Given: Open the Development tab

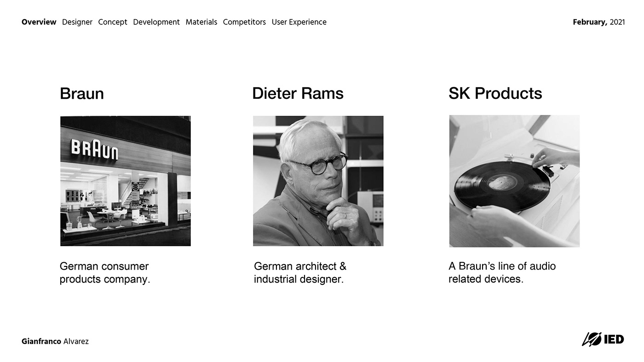Looking at the screenshot, I should [156, 22].
